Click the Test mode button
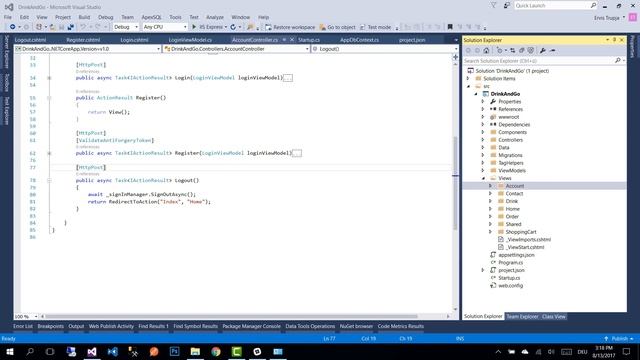Viewport: 640px width, 360px height. (x=376, y=27)
